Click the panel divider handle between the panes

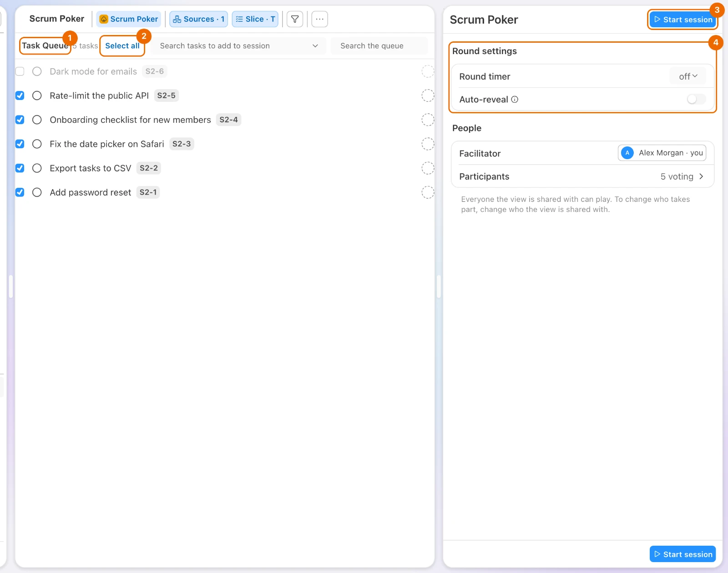439,286
